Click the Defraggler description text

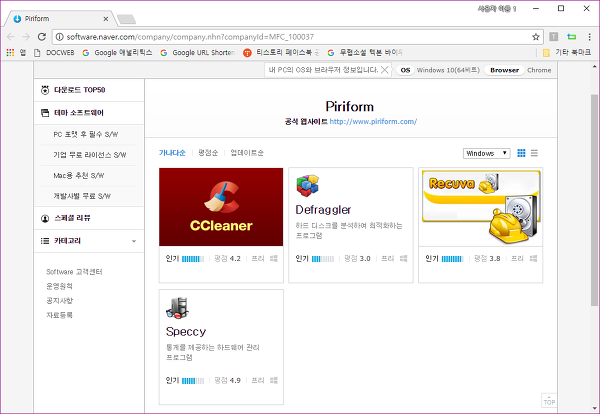(349, 230)
